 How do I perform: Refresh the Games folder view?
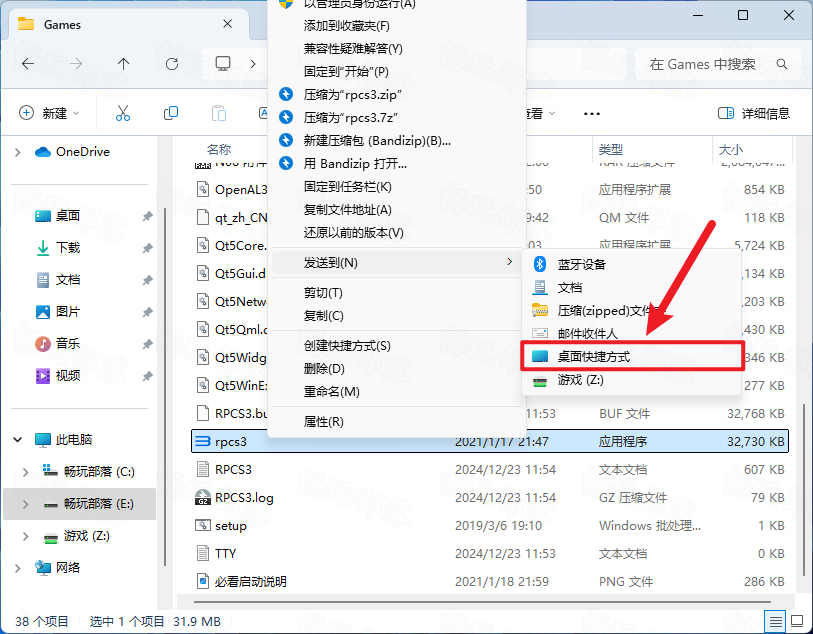[x=172, y=64]
